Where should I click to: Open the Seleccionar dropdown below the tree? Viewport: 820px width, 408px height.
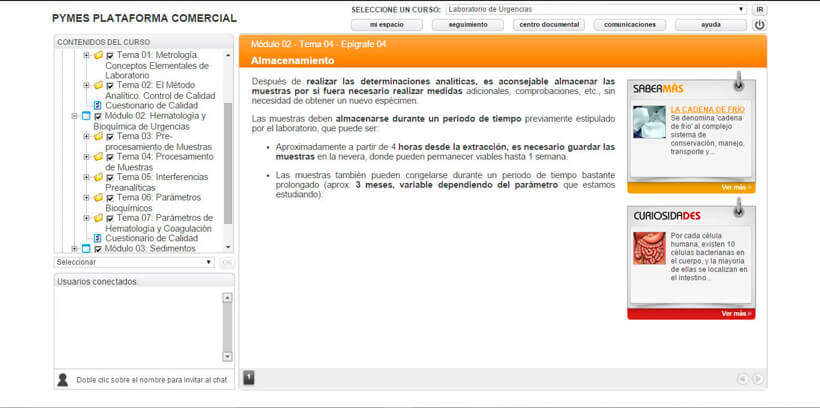134,262
